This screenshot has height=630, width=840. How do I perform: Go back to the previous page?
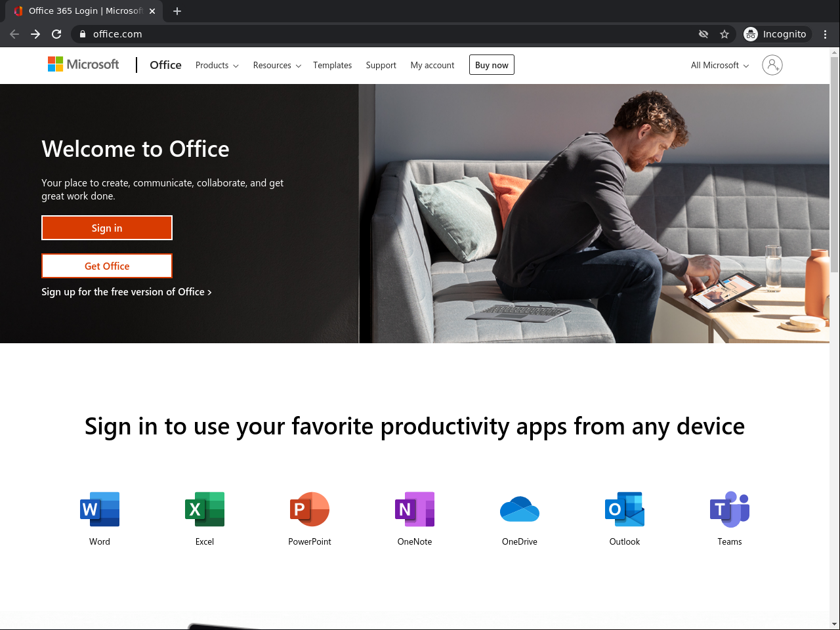(x=14, y=34)
